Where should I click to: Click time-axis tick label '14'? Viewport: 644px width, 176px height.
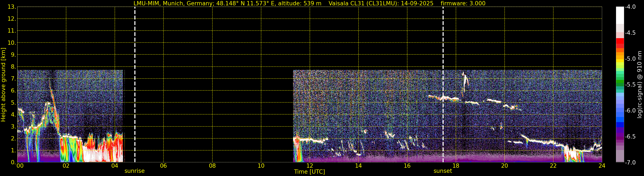click(358, 166)
